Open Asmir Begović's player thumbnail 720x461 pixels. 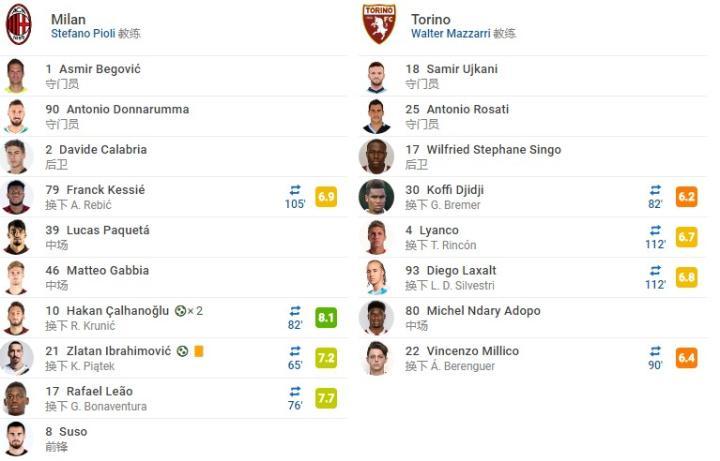click(17, 76)
